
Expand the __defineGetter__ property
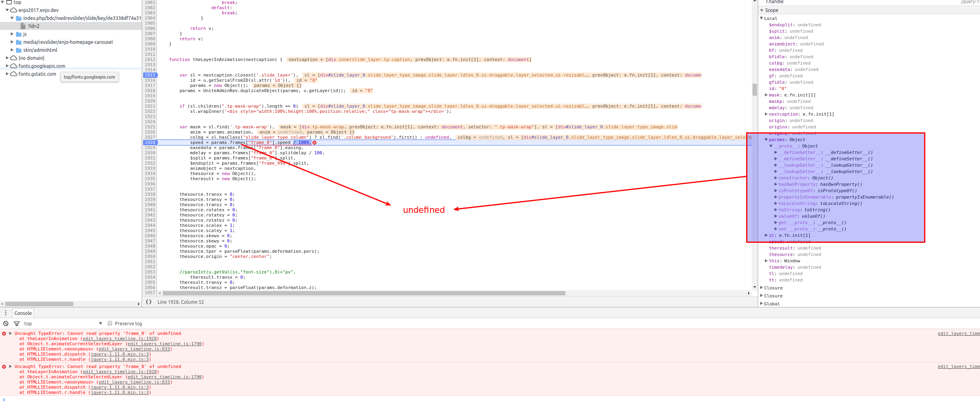(776, 152)
